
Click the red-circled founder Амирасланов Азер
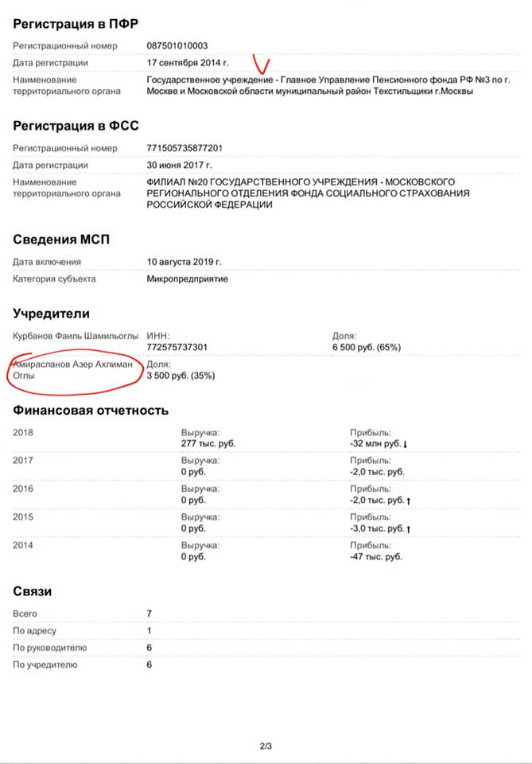pyautogui.click(x=73, y=370)
